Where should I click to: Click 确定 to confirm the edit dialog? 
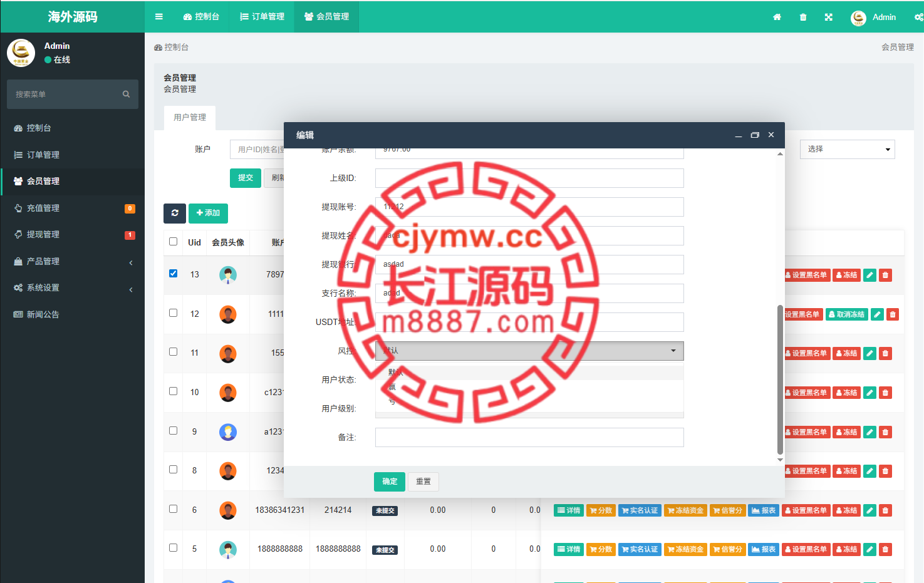coord(390,482)
